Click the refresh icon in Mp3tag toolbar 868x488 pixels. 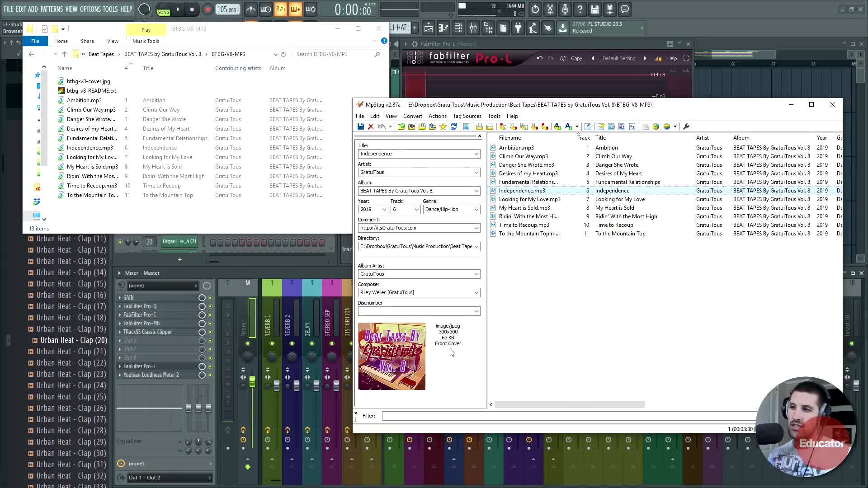coord(453,127)
